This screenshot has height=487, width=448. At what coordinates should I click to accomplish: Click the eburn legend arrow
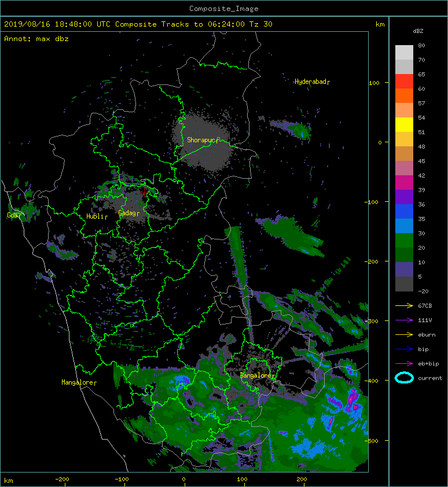point(404,335)
